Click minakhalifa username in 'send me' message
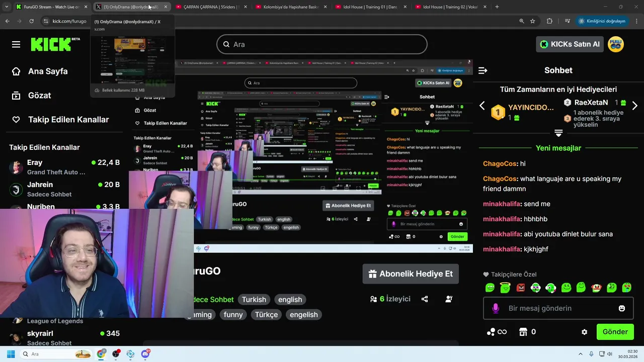 point(501,204)
